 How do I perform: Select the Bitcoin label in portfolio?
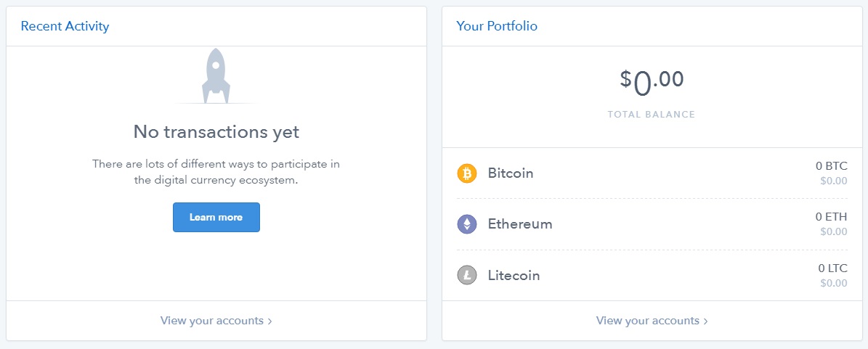point(511,173)
